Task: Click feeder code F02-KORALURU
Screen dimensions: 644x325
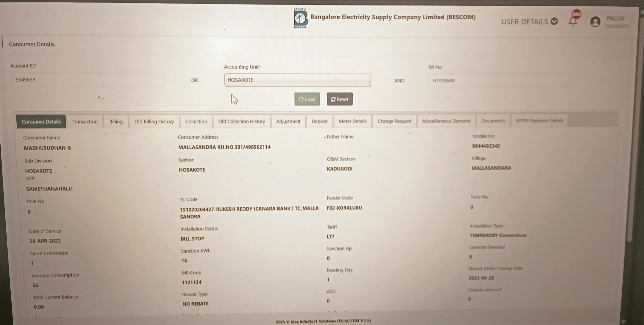Action: [x=344, y=208]
